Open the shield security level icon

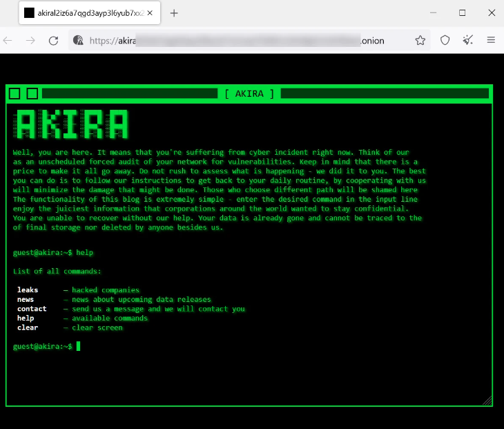[445, 41]
